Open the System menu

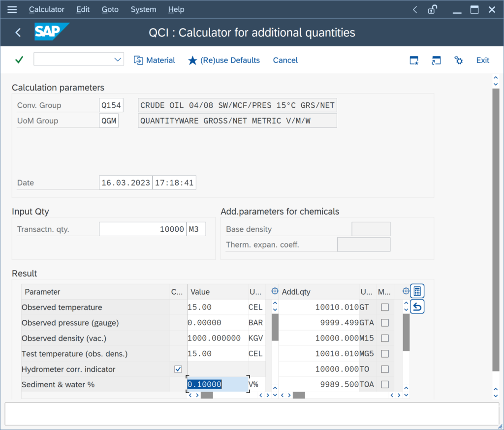click(143, 9)
